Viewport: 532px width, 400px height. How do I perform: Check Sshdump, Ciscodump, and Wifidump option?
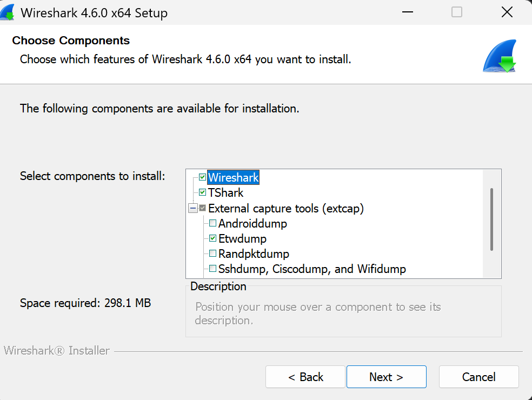point(212,269)
